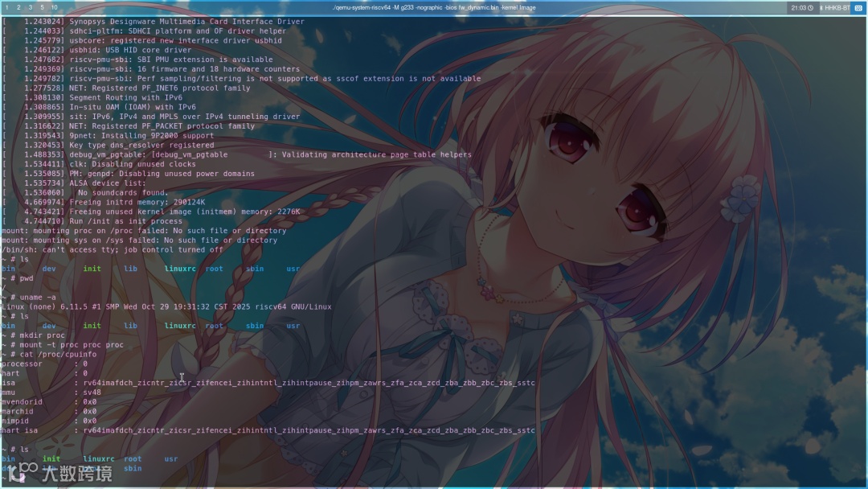This screenshot has width=868, height=489.
Task: Click the 'mount -t proc proc proc' command
Action: pos(63,345)
